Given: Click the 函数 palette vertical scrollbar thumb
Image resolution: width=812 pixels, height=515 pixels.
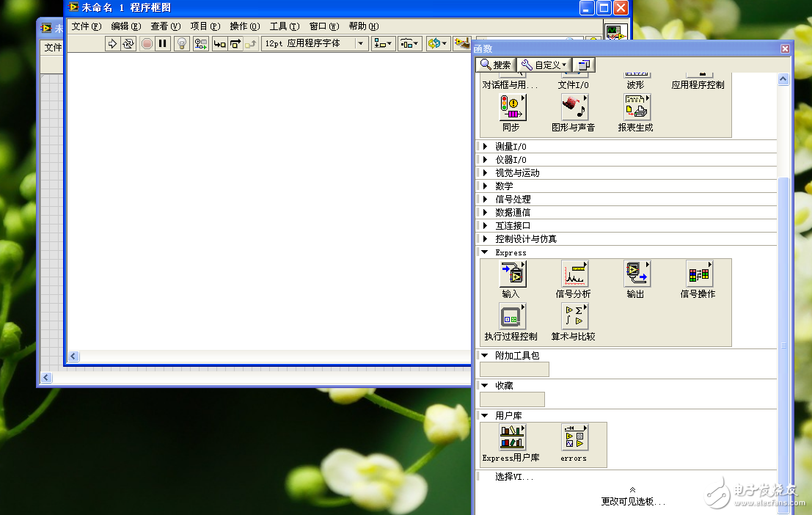Looking at the screenshot, I should [783, 345].
